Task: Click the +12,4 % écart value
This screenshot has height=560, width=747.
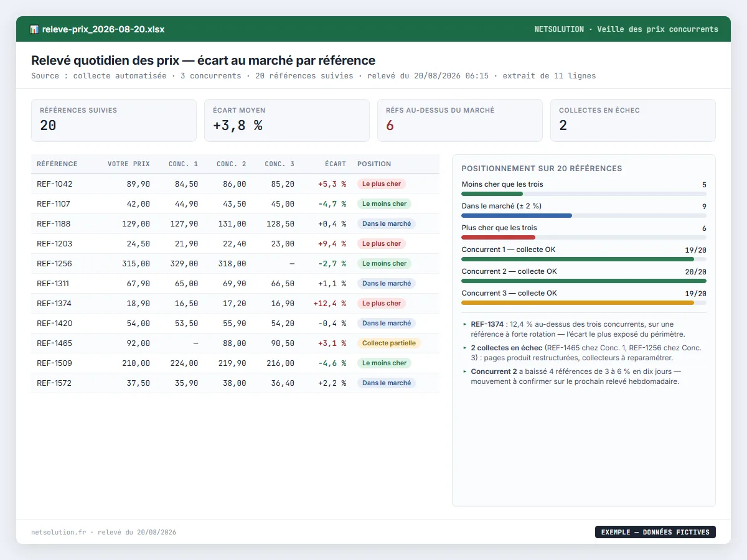Action: tap(330, 304)
